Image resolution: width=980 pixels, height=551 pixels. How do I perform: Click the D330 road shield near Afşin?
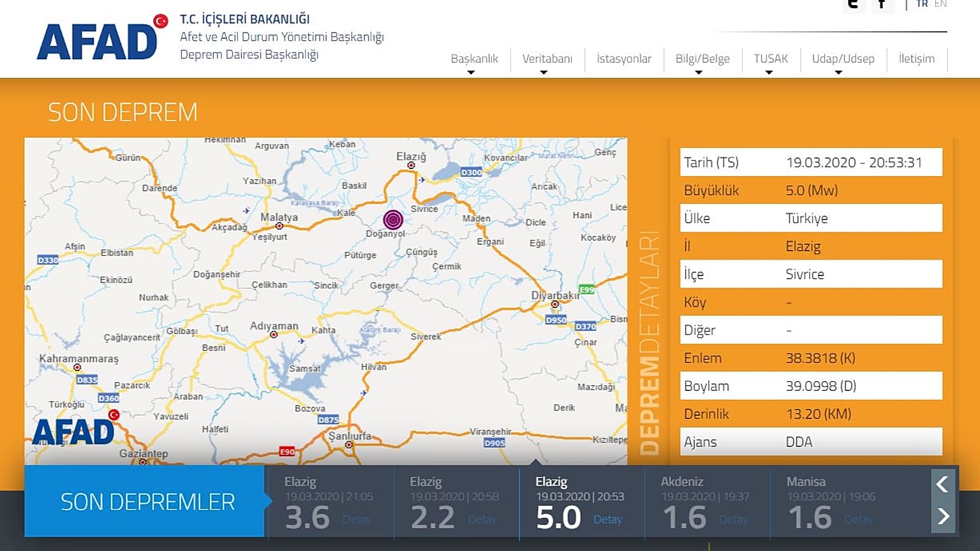48,260
